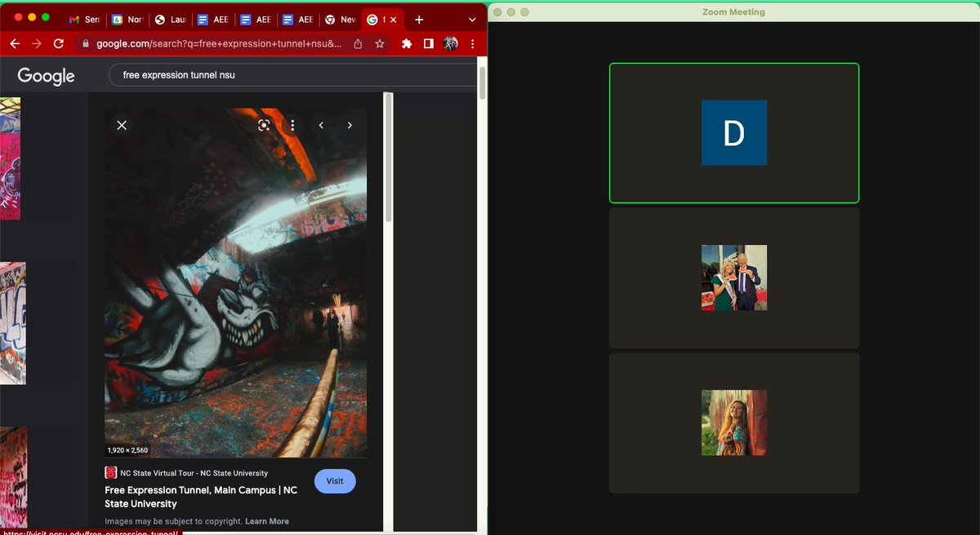The width and height of the screenshot is (980, 535).
Task: Bookmark this page with the star icon
Action: tap(380, 44)
